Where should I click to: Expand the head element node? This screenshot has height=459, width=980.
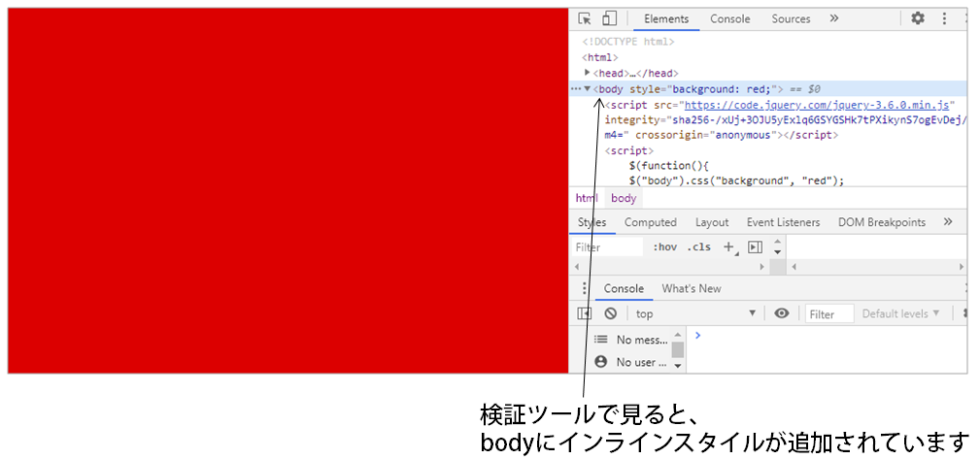pyautogui.click(x=588, y=73)
